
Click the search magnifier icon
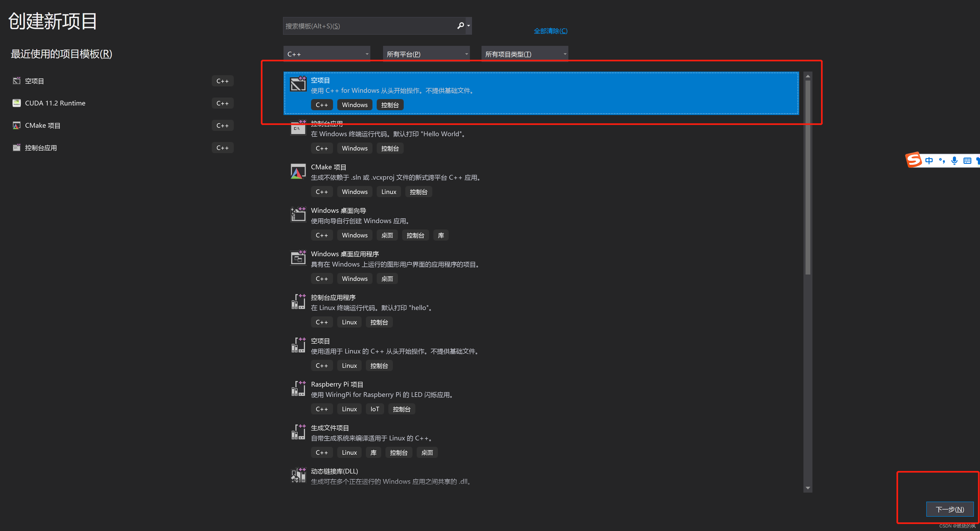(x=460, y=25)
